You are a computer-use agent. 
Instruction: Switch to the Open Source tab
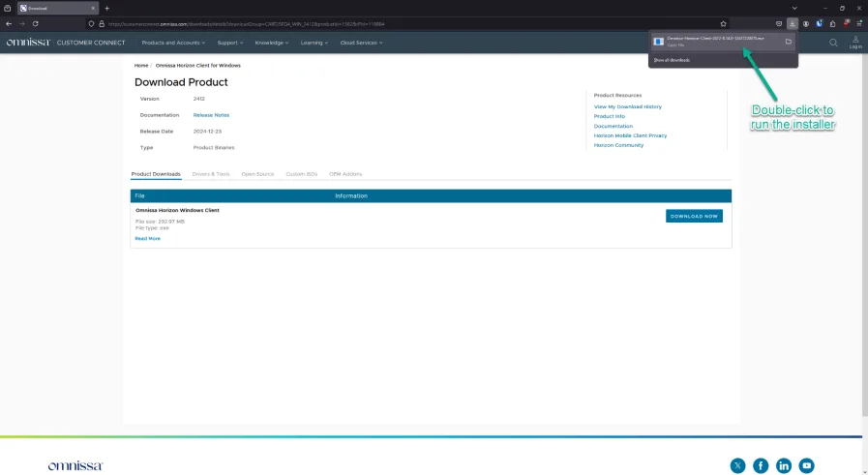tap(257, 174)
